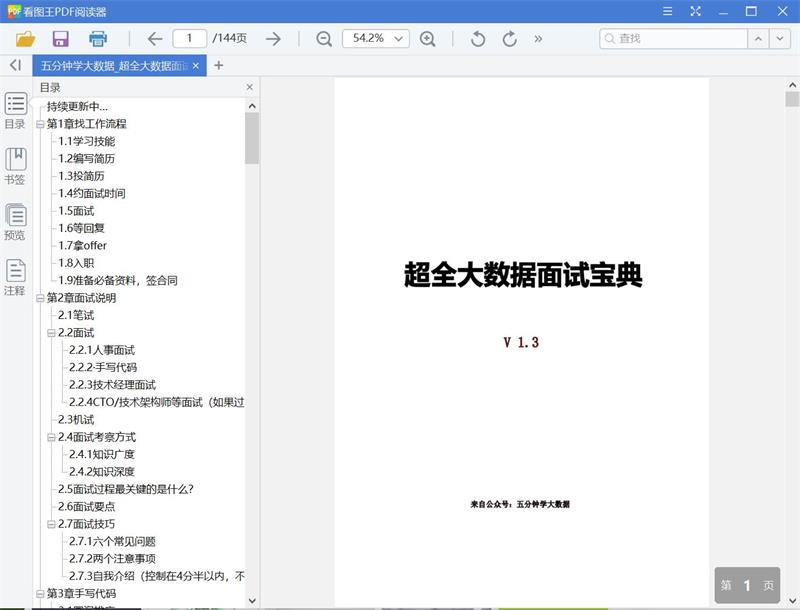Zoom out with minus magnifier
This screenshot has height=610, width=800.
tap(324, 39)
